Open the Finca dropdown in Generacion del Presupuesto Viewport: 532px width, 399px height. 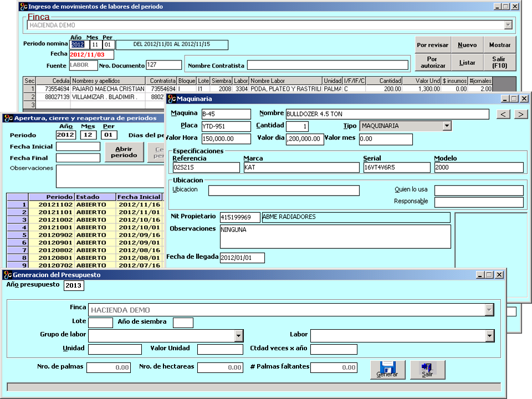(489, 310)
